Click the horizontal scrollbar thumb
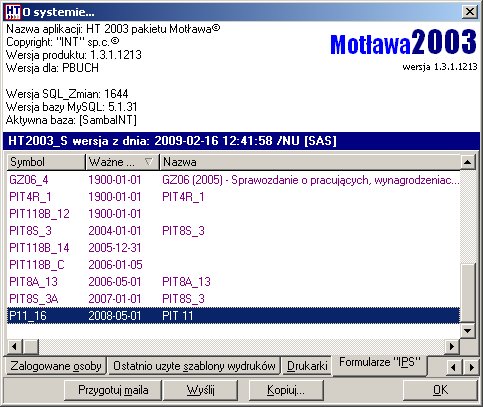This screenshot has height=407, width=483. pyautogui.click(x=31, y=346)
